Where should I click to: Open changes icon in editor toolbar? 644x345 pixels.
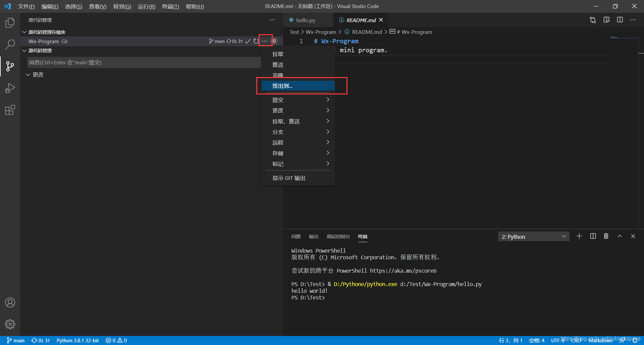click(593, 20)
